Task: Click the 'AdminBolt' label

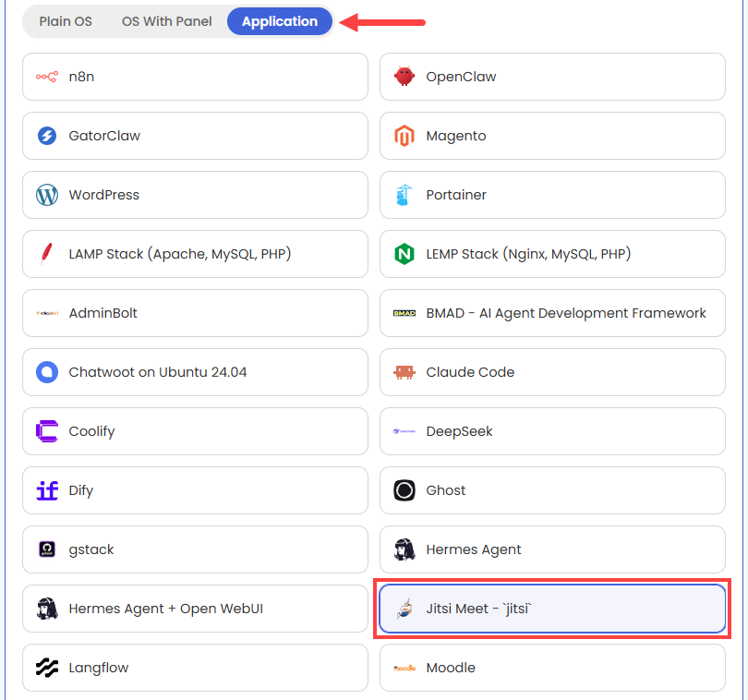Action: click(x=103, y=313)
